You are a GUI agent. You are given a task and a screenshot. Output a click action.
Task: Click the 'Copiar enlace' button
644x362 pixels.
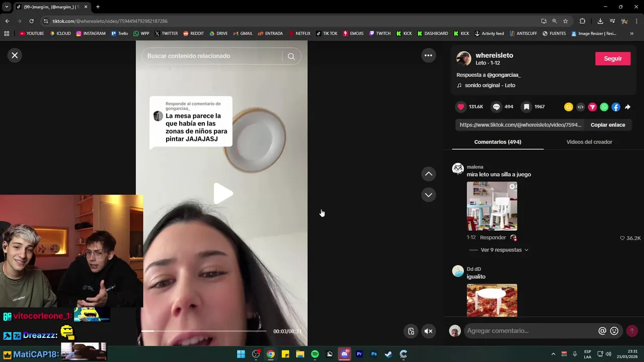(x=608, y=125)
